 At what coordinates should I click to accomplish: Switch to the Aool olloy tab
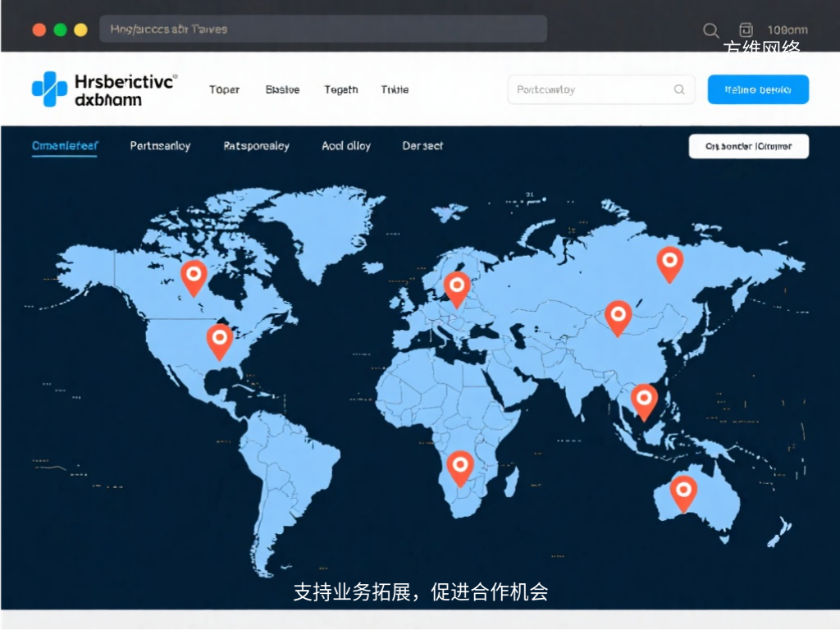coord(345,146)
